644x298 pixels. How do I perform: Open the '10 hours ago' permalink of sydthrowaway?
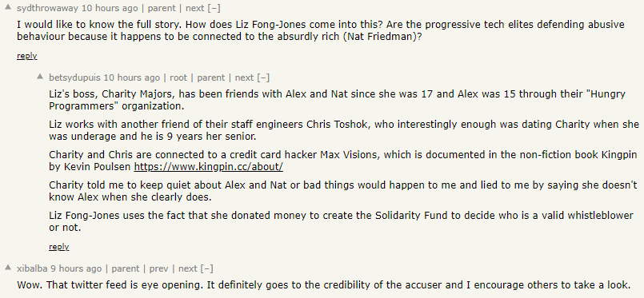click(110, 8)
